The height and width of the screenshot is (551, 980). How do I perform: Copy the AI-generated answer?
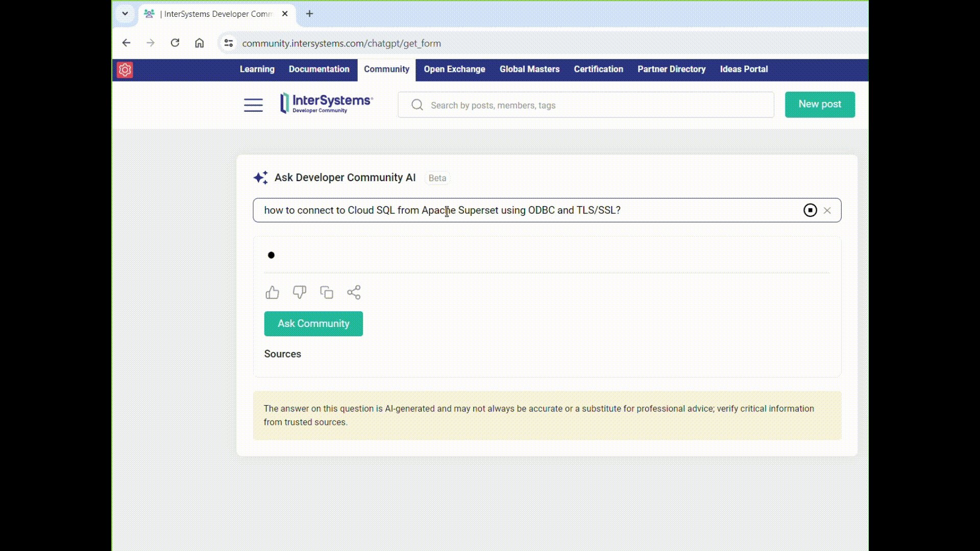(327, 292)
